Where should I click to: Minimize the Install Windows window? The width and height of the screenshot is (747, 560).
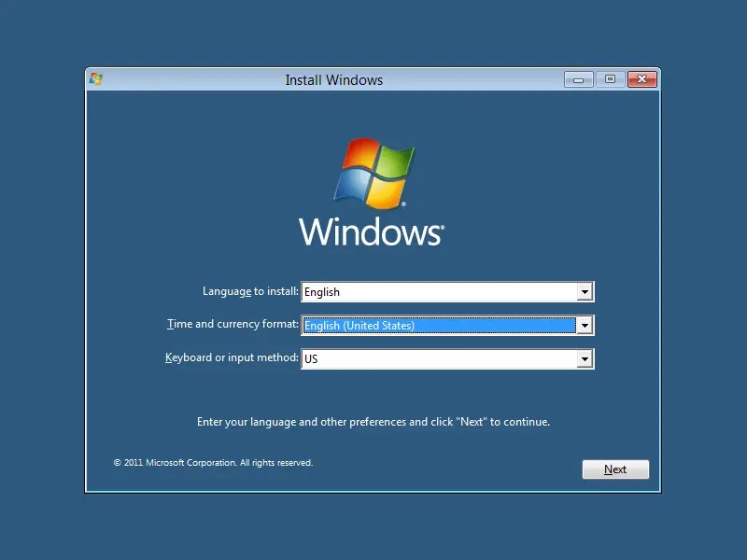click(579, 79)
